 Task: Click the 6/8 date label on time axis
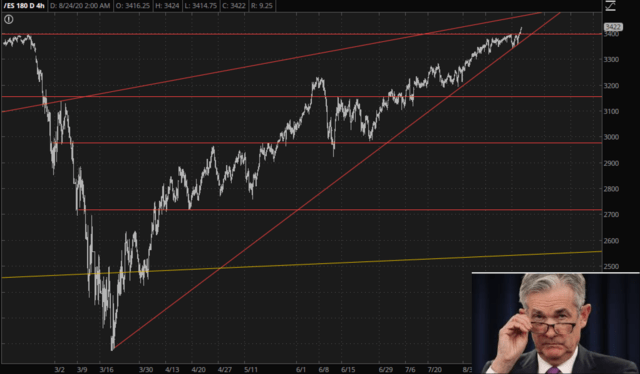[324, 370]
